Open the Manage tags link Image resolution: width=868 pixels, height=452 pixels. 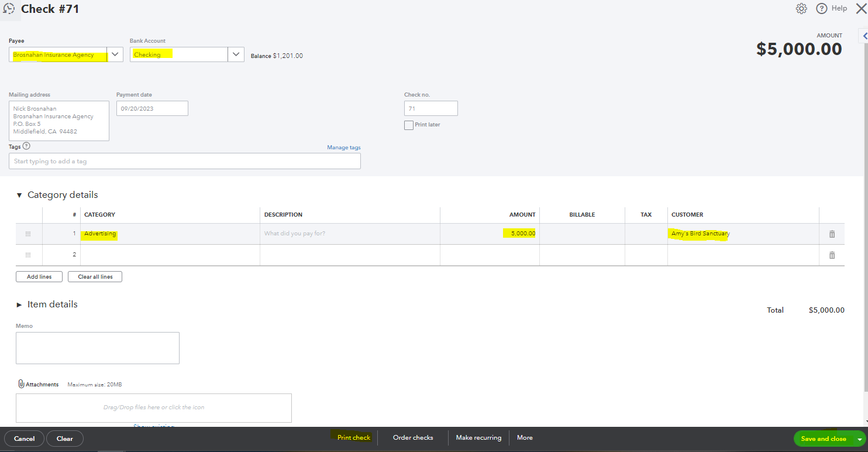344,148
